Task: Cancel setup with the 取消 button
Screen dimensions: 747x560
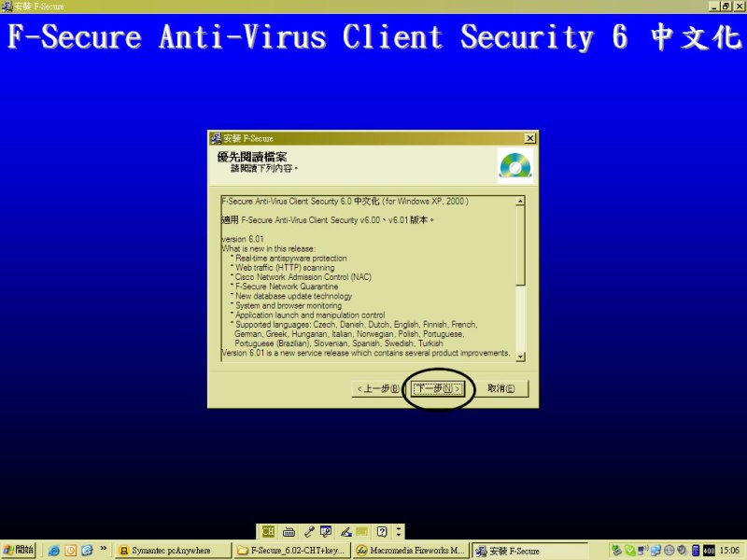Action: [500, 388]
